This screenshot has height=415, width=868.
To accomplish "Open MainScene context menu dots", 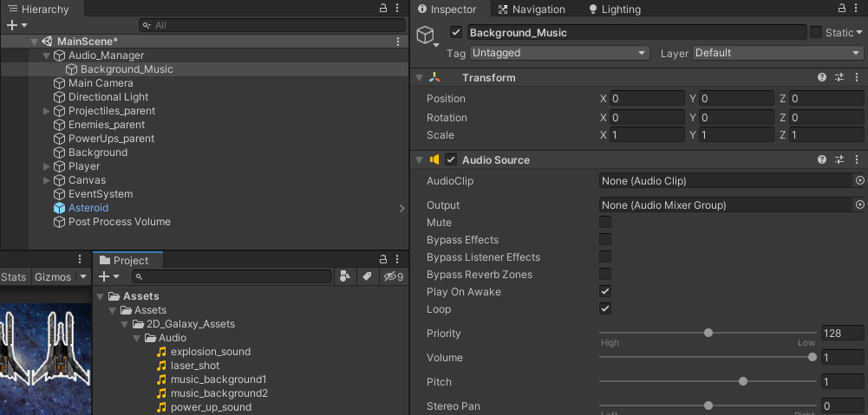I will coord(397,42).
